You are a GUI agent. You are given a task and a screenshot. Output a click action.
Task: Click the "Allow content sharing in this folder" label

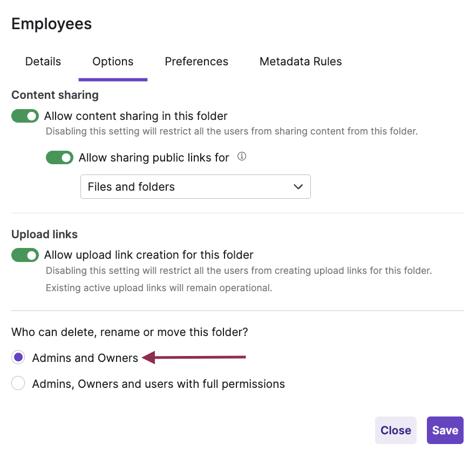click(136, 116)
